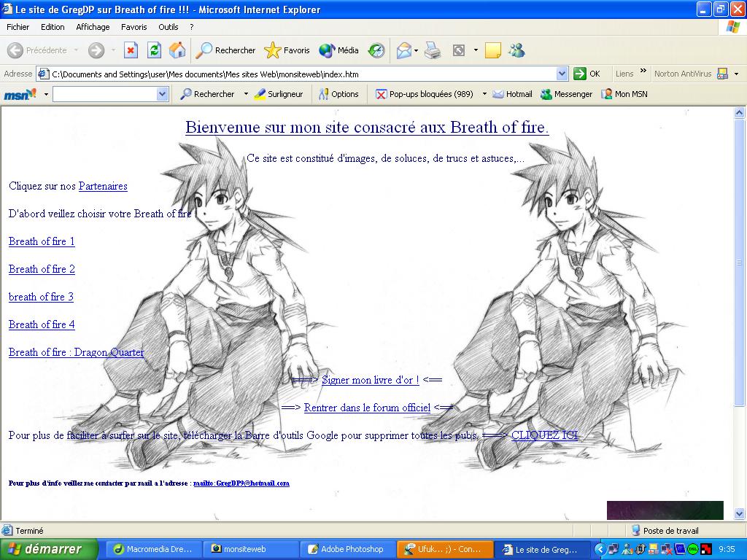Print the page with the printer icon
The height and width of the screenshot is (560, 747).
[433, 50]
